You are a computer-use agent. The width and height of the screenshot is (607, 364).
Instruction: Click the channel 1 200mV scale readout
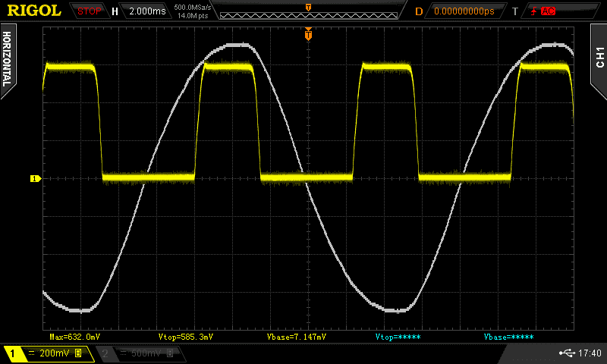pos(54,353)
